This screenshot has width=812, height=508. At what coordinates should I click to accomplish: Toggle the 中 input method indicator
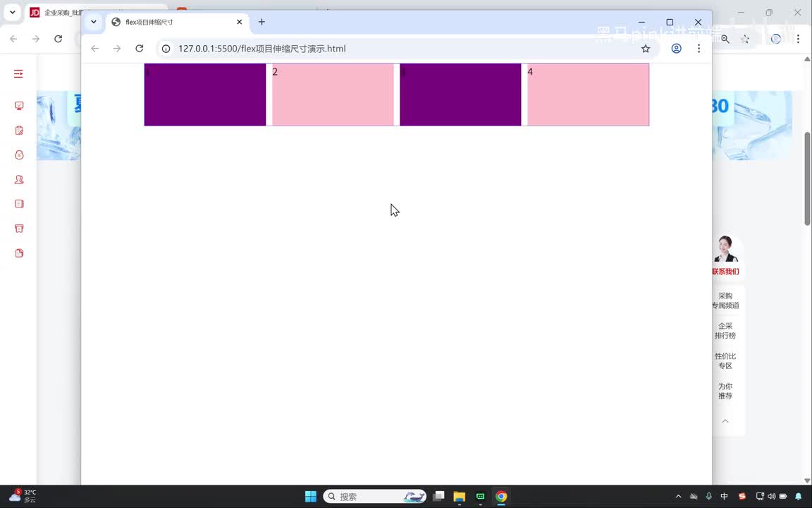coord(724,497)
